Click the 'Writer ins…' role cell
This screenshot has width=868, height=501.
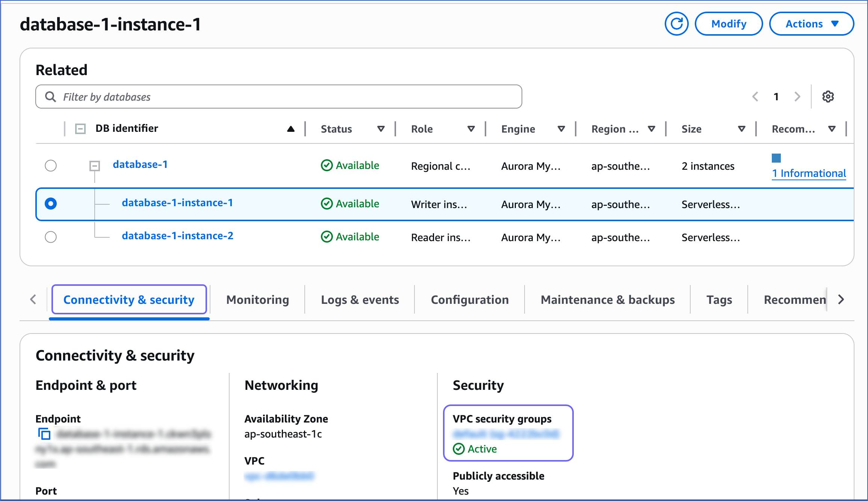tap(439, 204)
